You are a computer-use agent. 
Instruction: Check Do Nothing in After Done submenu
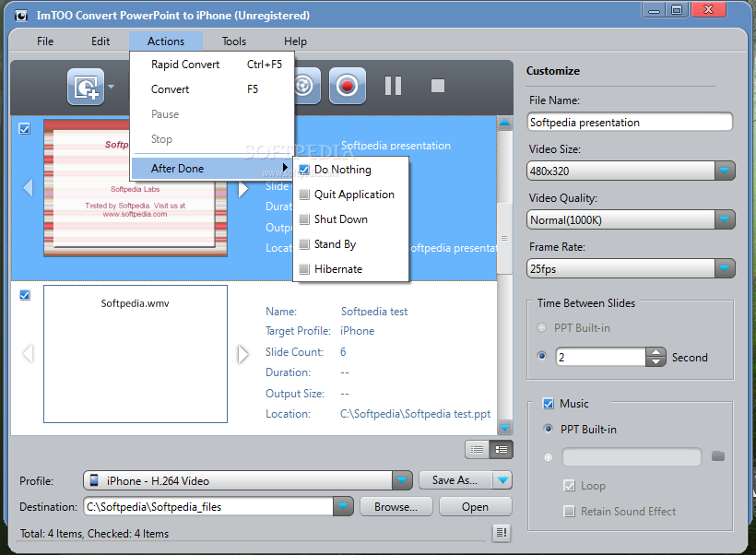(304, 170)
